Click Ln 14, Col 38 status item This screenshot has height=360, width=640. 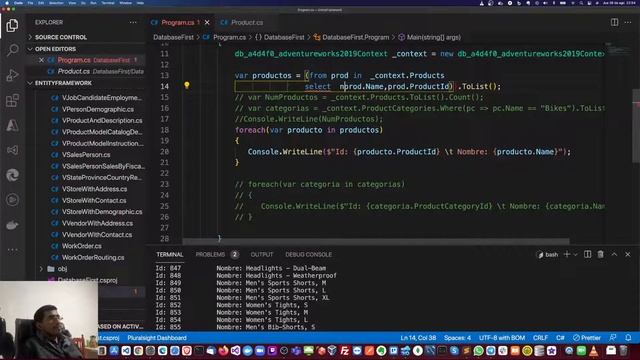(x=418, y=338)
